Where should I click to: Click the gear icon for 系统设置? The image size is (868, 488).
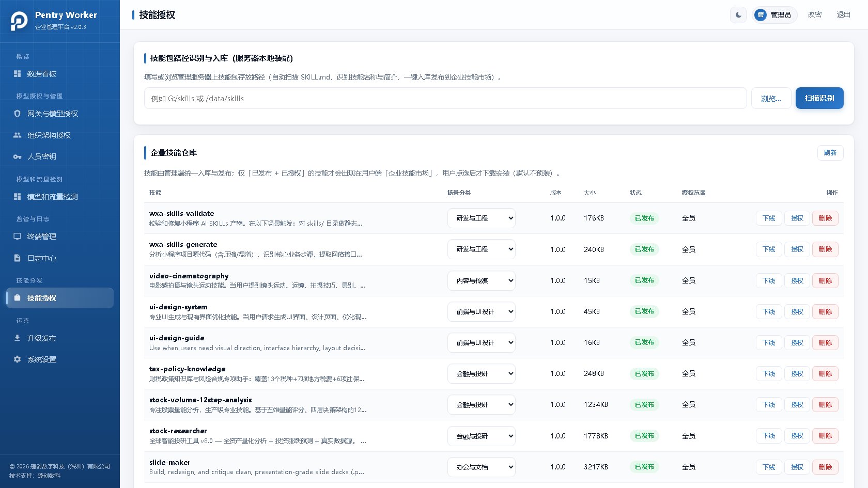[17, 359]
